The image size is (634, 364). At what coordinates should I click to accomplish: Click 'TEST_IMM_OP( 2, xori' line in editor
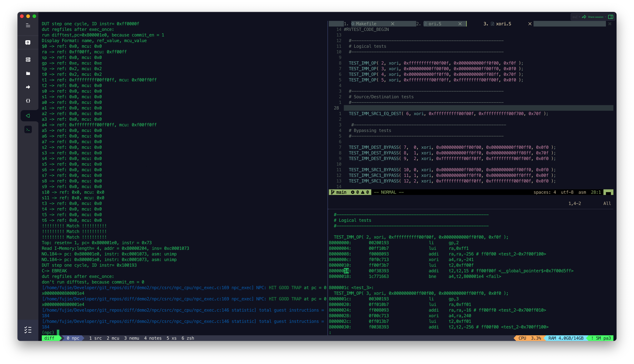[x=436, y=63]
